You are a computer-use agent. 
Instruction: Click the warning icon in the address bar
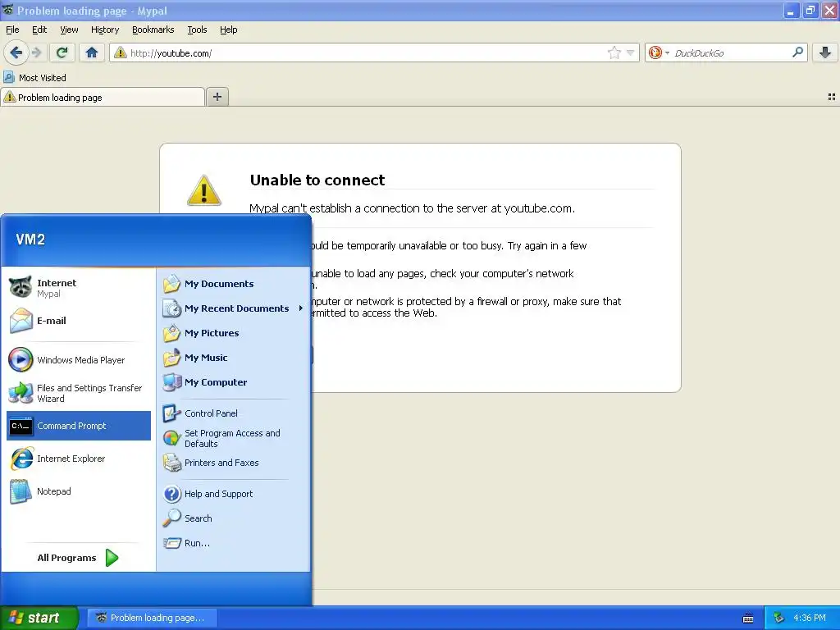(x=121, y=52)
